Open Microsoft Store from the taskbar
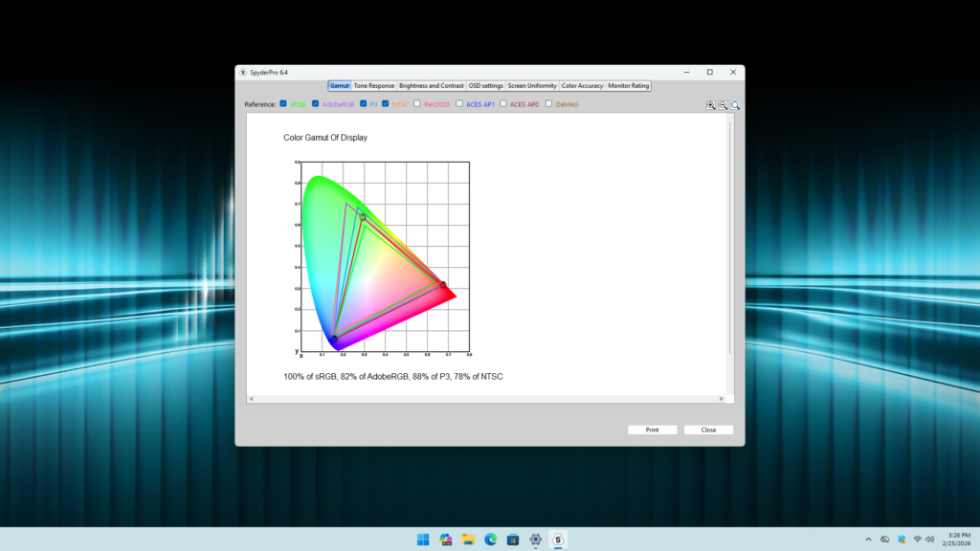The width and height of the screenshot is (980, 551). click(x=513, y=540)
